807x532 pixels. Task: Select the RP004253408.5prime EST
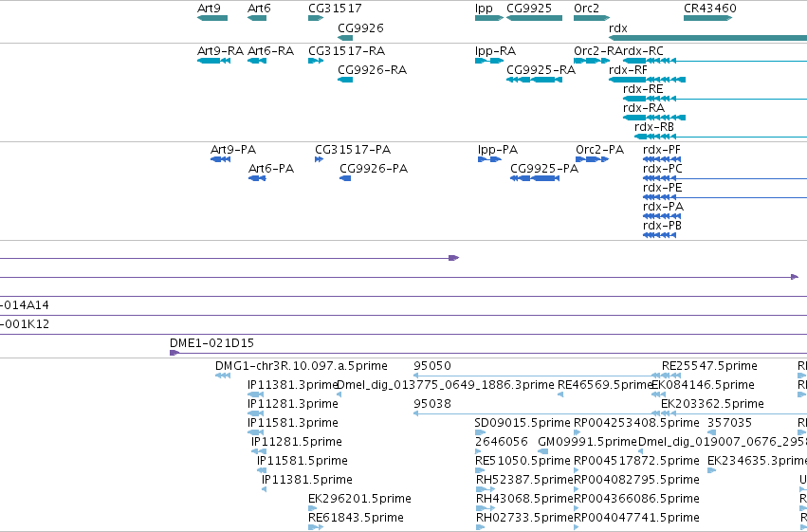577,432
